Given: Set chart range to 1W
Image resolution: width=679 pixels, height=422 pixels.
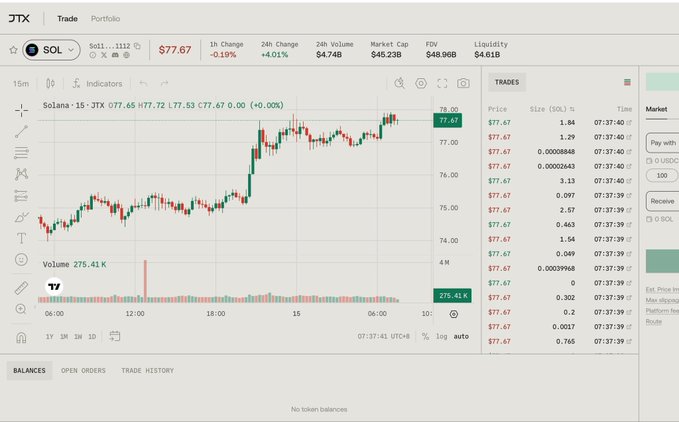Looking at the screenshot, I should 78,336.
